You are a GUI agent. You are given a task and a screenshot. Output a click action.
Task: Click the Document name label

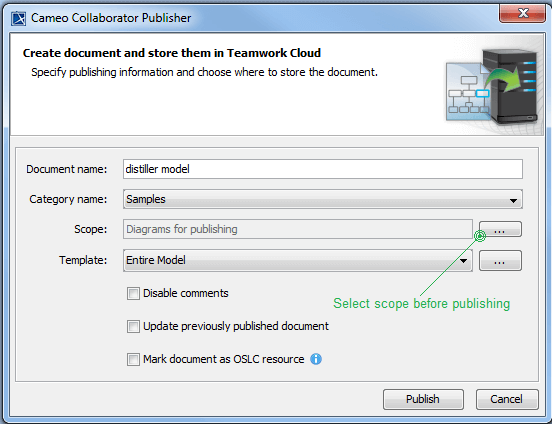67,169
